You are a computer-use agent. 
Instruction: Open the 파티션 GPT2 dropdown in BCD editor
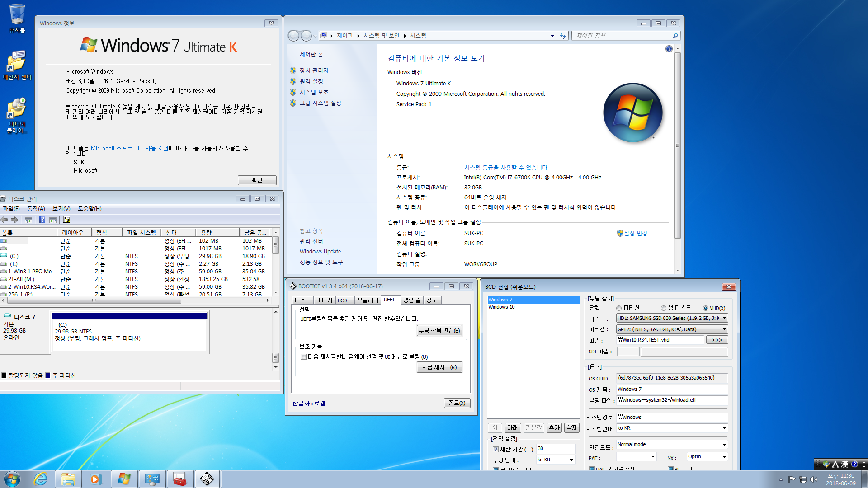(x=672, y=329)
